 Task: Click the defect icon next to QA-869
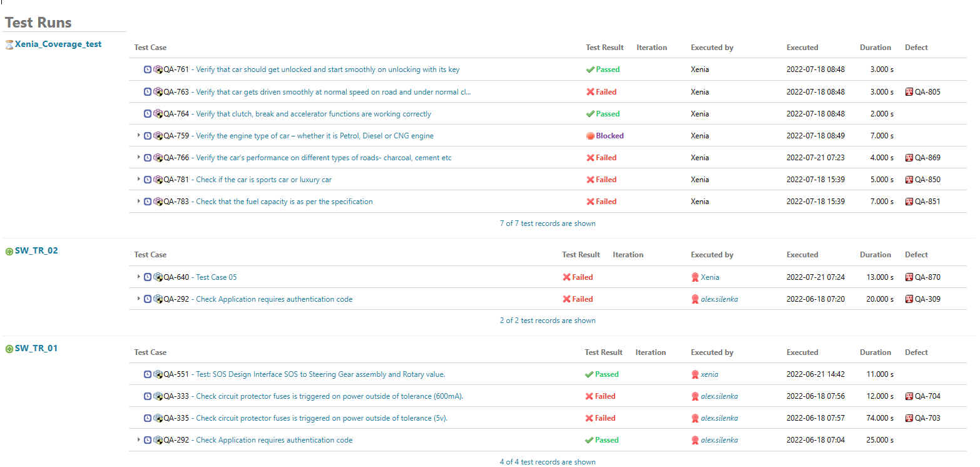point(909,158)
